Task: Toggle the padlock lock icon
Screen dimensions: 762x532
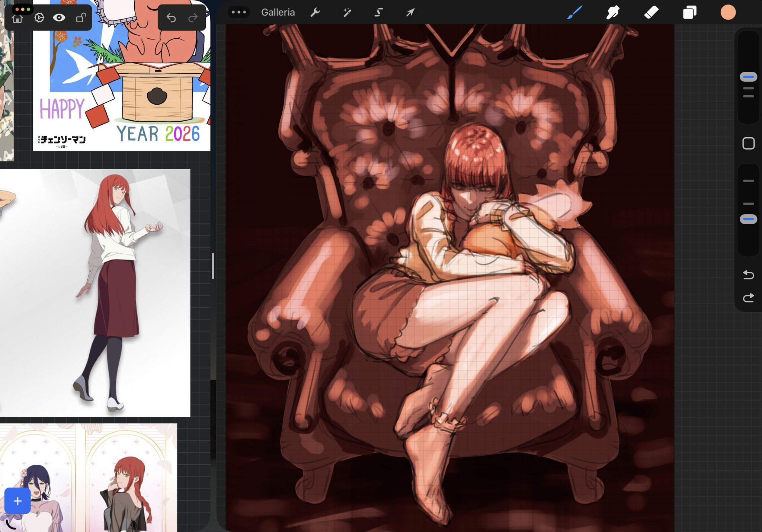Action: 81,17
